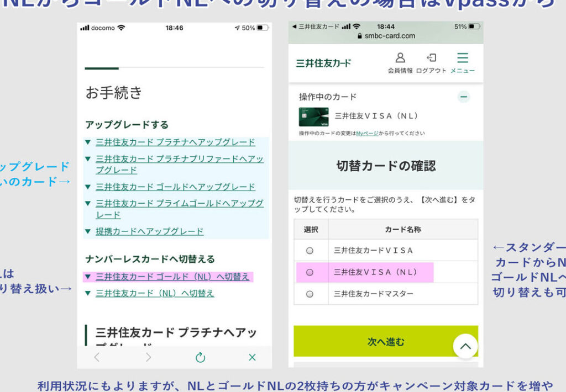Expand the 提携カードへアップグレード triangle marker

point(88,231)
